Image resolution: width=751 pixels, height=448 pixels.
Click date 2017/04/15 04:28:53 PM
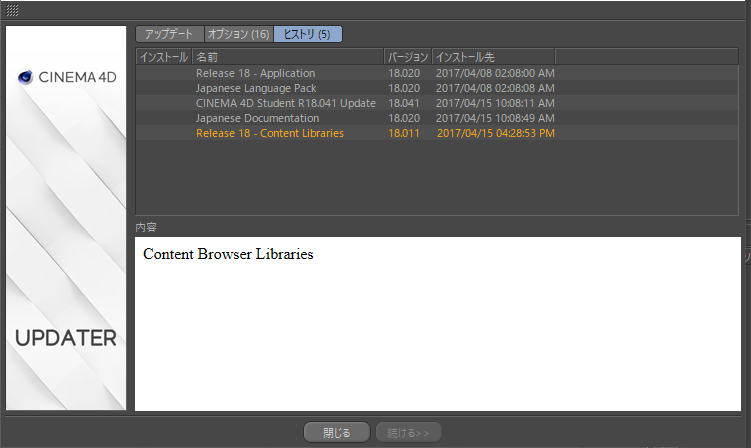point(495,133)
